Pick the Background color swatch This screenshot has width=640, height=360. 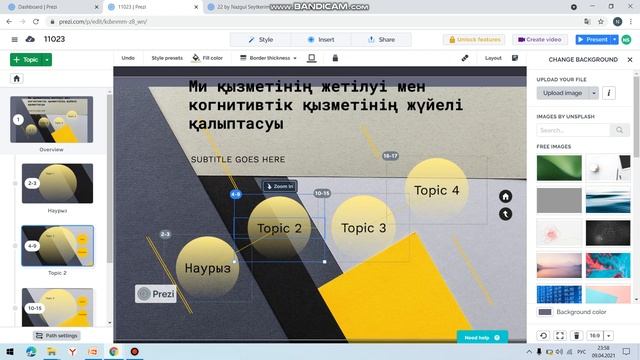(544, 312)
